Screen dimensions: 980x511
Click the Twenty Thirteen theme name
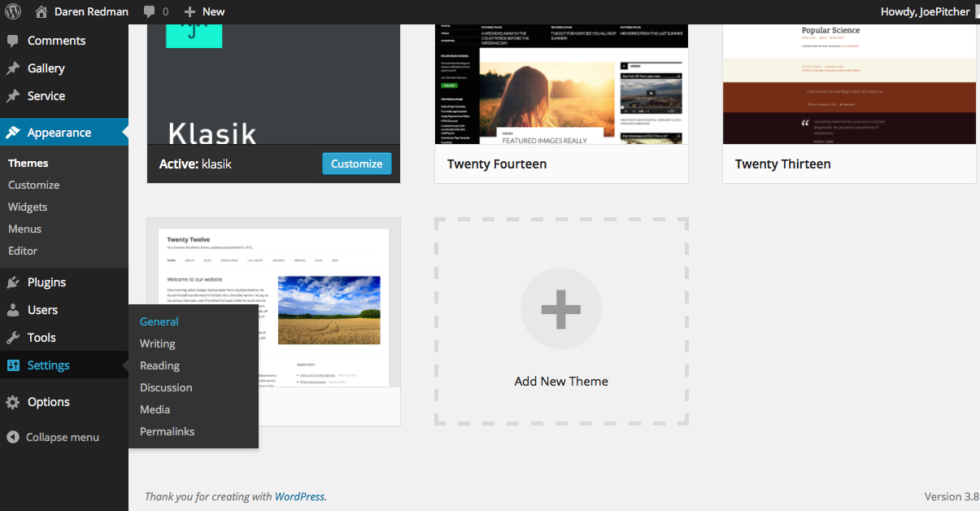[x=783, y=164]
